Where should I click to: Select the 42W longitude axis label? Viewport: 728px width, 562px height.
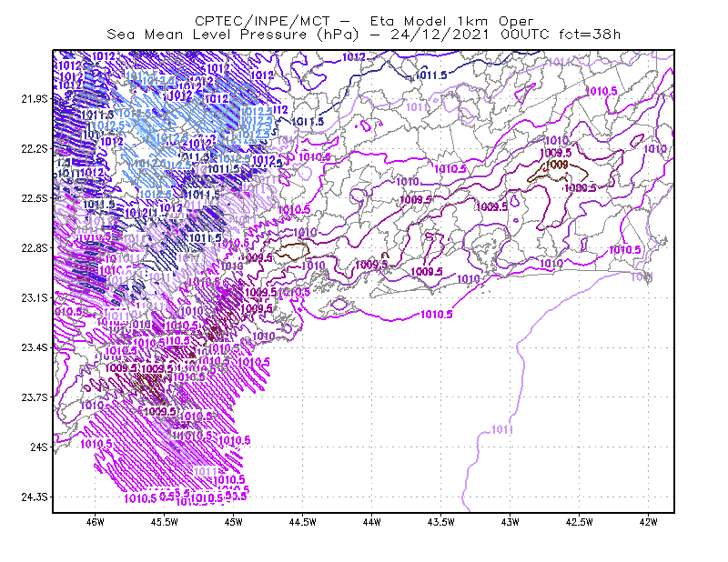point(648,522)
